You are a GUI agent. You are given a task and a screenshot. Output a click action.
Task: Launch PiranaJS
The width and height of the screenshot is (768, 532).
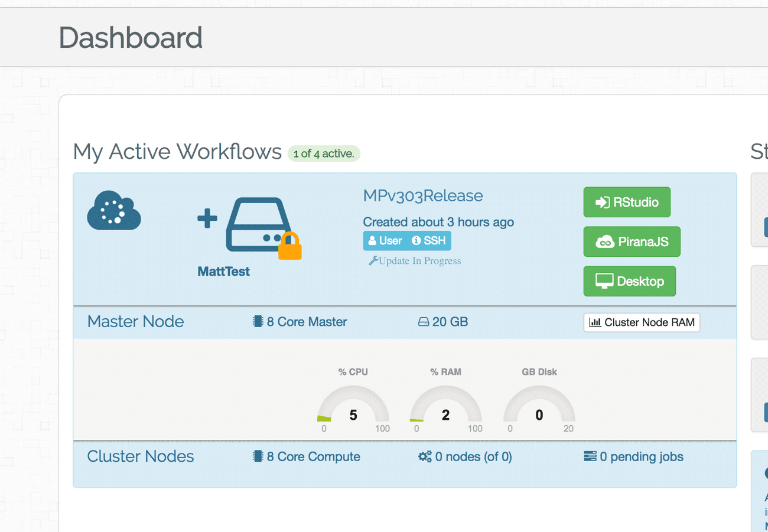[632, 241]
